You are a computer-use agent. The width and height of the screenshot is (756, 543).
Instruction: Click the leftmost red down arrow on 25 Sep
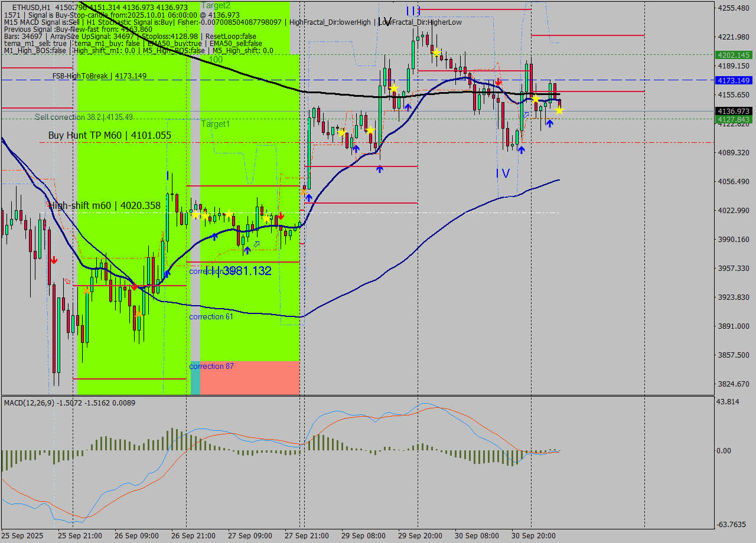pos(53,260)
